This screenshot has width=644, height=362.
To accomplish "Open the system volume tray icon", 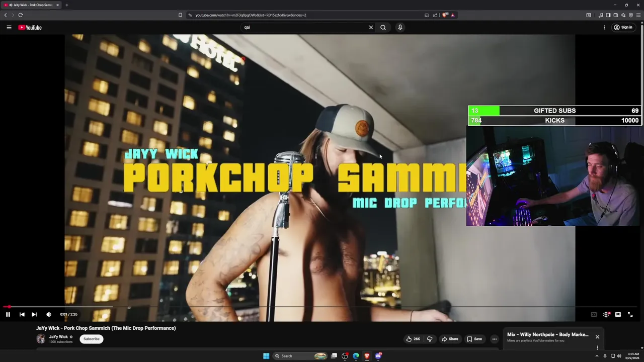I will point(619,356).
